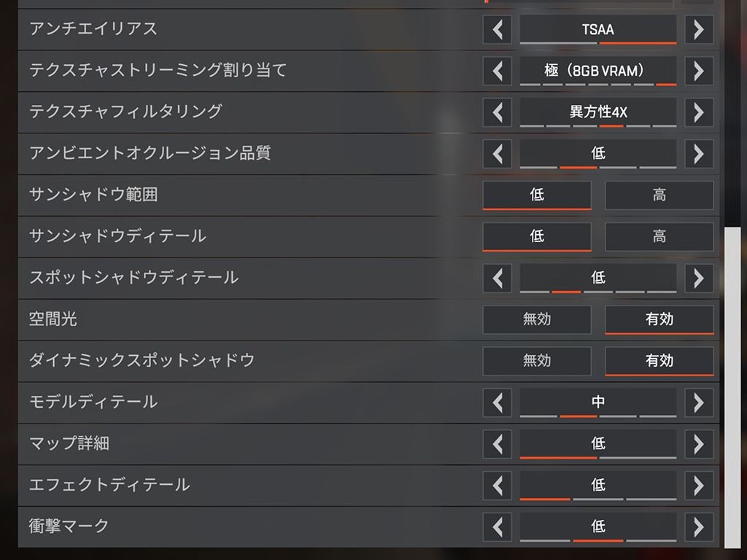The height and width of the screenshot is (560, 747).
Task: Click the settings list vertical scrollbar
Action: (x=732, y=386)
